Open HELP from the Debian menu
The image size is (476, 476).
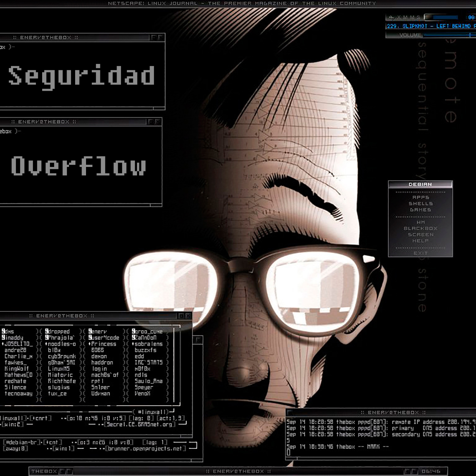coord(421,241)
